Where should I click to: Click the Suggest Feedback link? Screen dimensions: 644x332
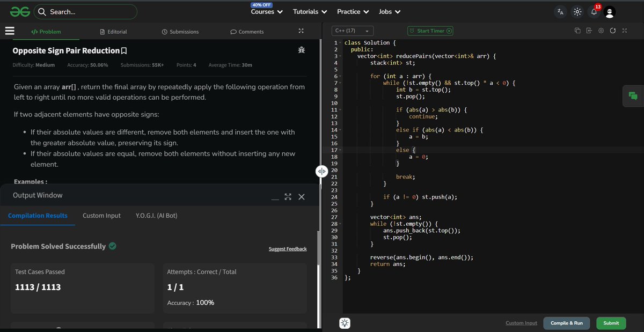tap(288, 248)
